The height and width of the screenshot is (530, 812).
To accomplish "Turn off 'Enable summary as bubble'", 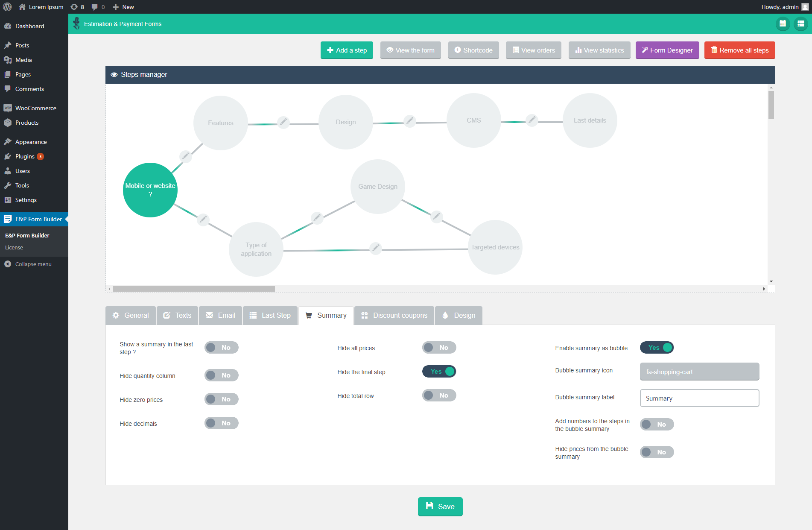I will click(x=657, y=347).
